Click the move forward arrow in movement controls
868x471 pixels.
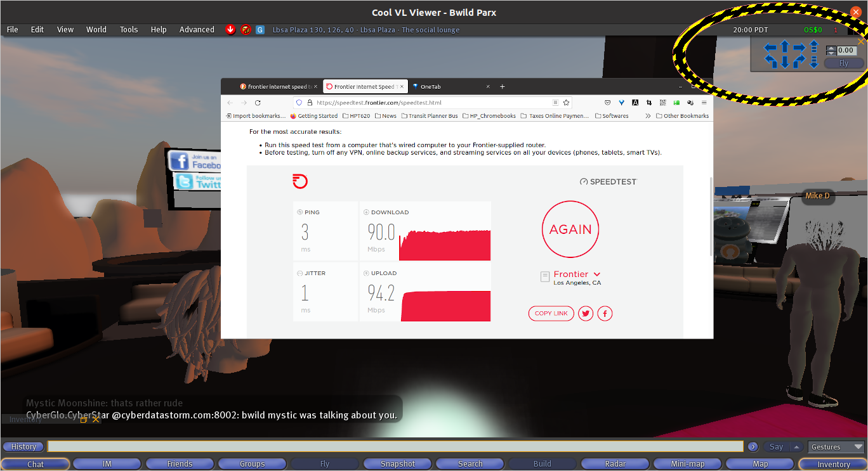[785, 46]
